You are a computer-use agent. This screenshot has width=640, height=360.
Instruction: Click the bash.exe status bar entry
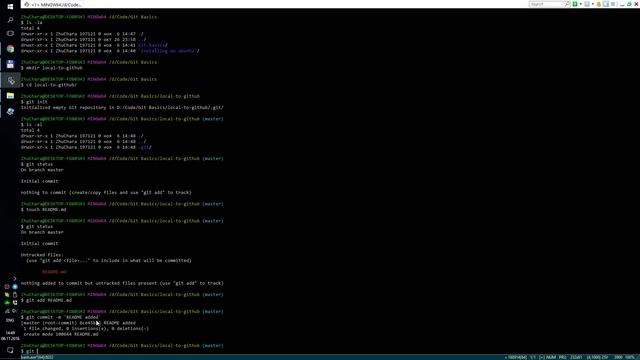[37, 358]
